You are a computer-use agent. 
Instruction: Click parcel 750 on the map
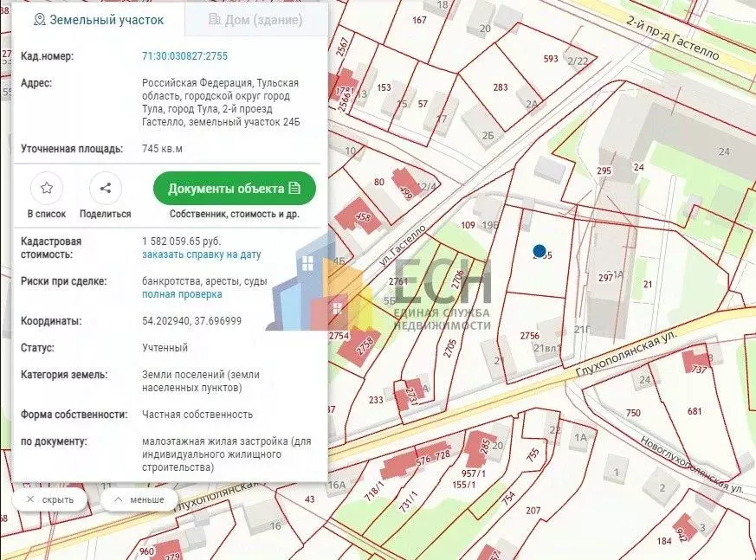pyautogui.click(x=633, y=413)
